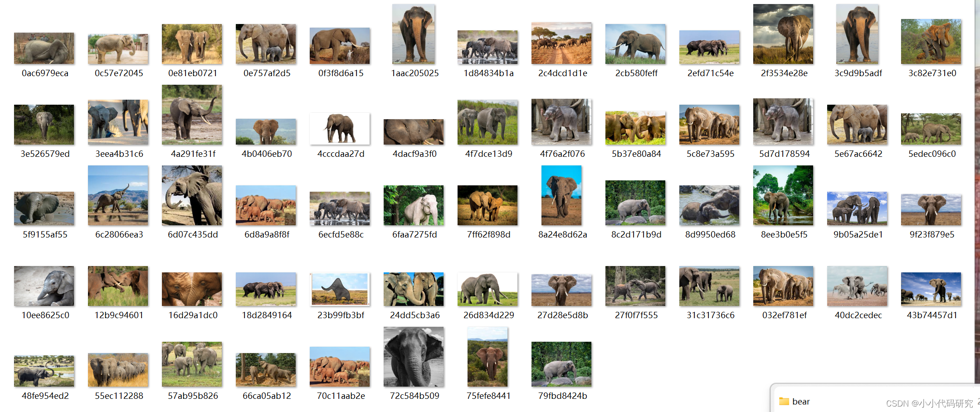980x412 pixels.
Task: Click the 5d7d178594 thumbnail
Action: 783,121
